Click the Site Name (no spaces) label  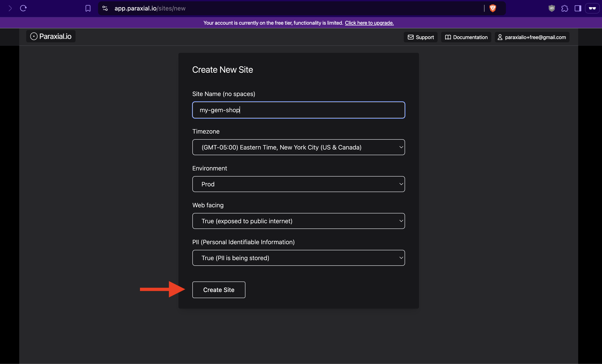click(224, 94)
